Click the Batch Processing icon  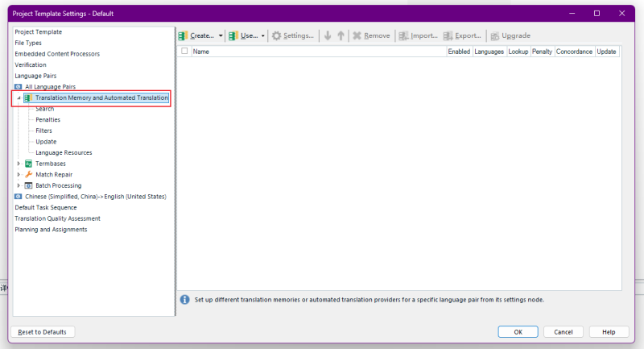[x=29, y=185]
